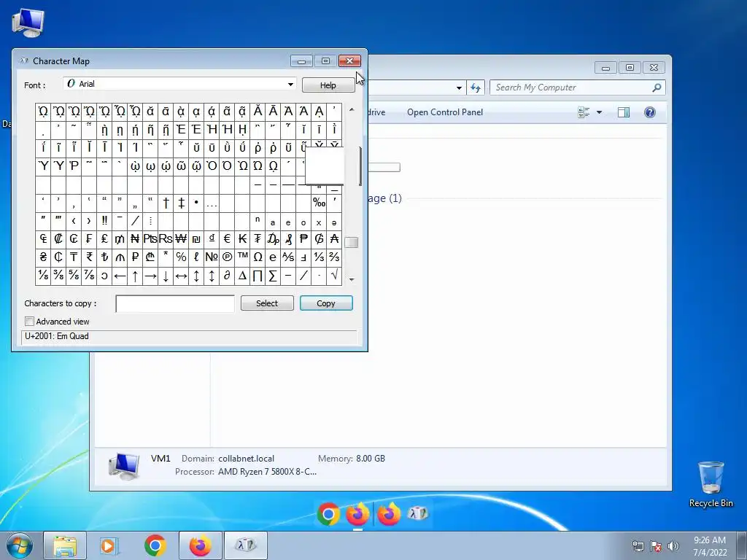
Task: Select the double dagger ‡ character
Action: (x=181, y=203)
